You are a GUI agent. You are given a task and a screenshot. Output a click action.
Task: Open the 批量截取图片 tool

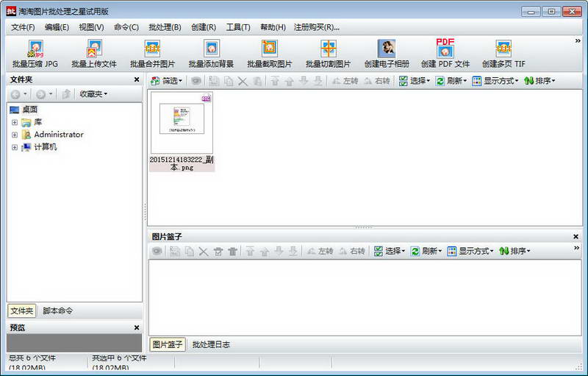click(x=270, y=54)
